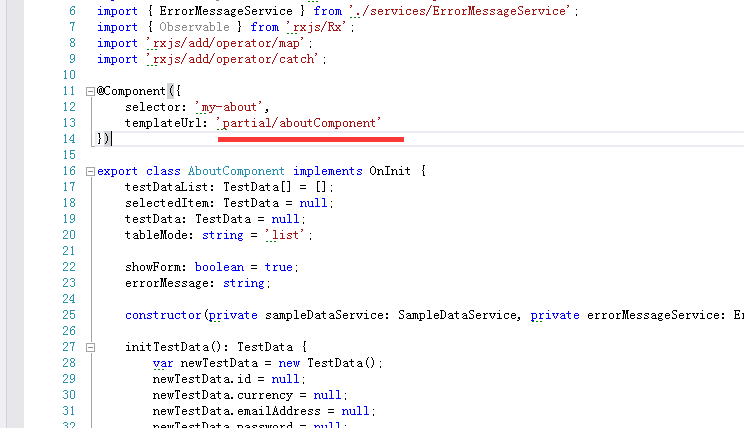Collapse the initTestData method block
This screenshot has width=744, height=428.
click(90, 347)
